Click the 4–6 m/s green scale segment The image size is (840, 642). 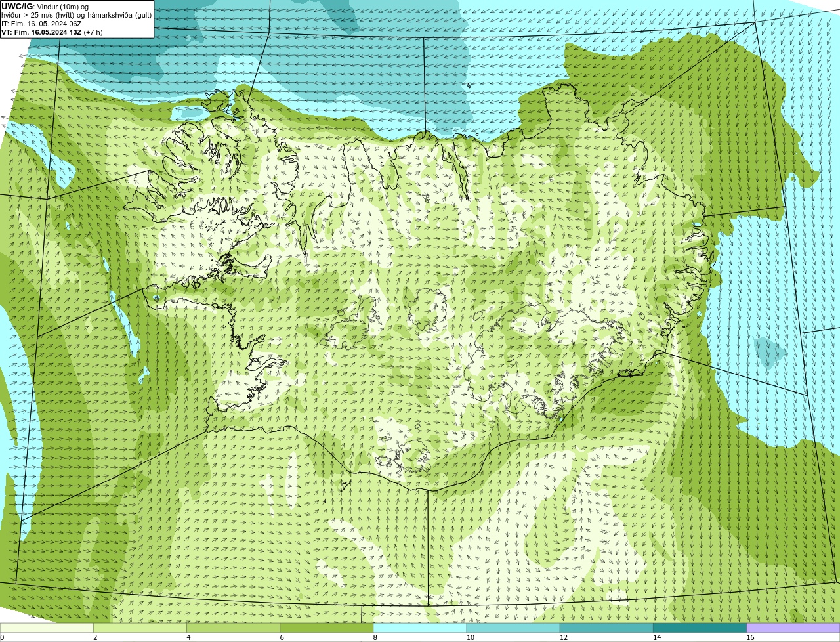(x=234, y=628)
